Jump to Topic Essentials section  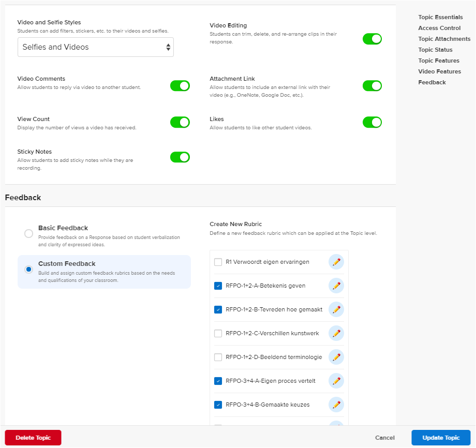(440, 17)
